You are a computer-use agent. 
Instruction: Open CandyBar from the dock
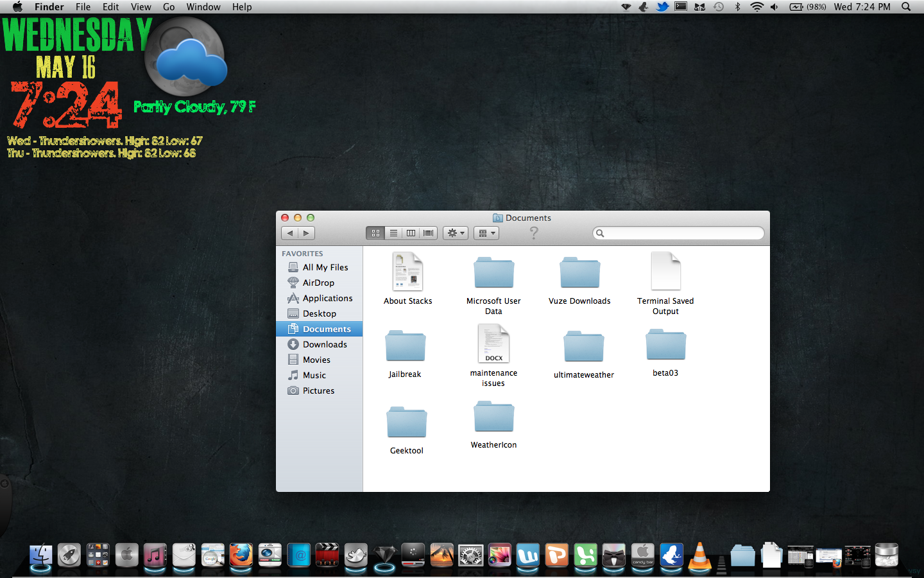[x=642, y=555]
